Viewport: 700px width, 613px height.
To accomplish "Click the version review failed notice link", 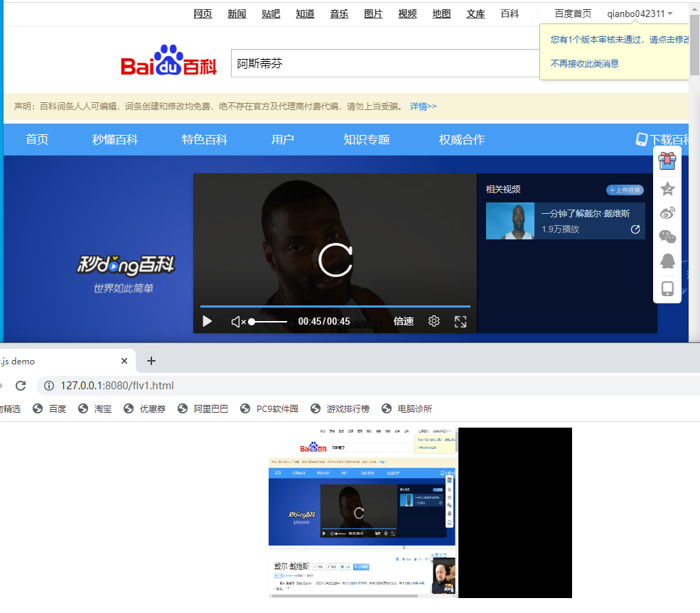I will 620,40.
